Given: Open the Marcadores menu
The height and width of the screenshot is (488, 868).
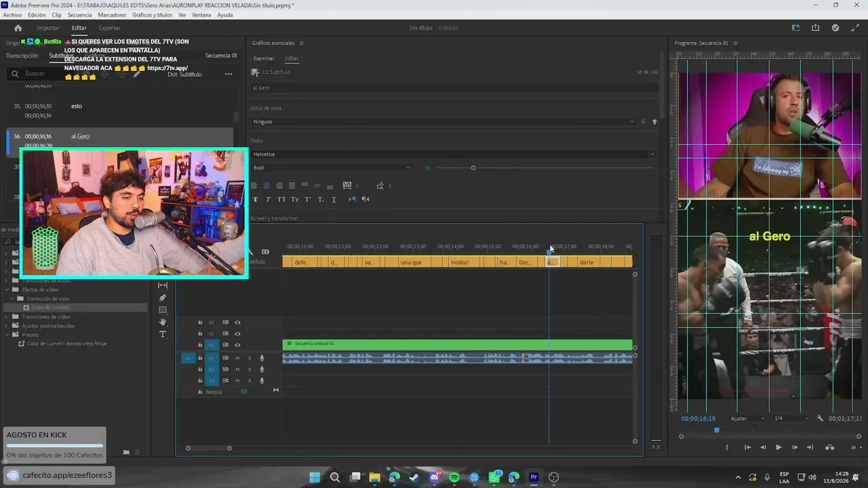Looking at the screenshot, I should point(112,15).
